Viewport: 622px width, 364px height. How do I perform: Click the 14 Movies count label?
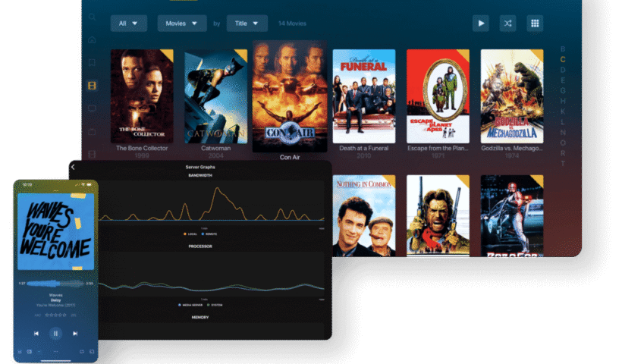point(292,24)
